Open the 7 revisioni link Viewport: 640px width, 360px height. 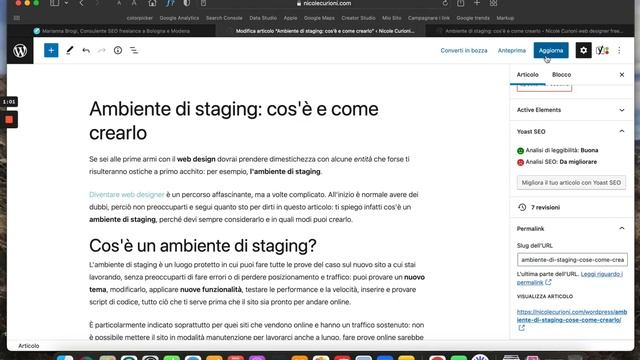(x=545, y=207)
